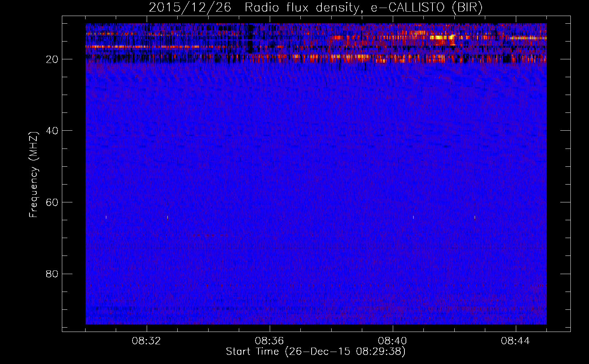This screenshot has height=364, width=589.
Task: Click the 08:32 time tick label
Action: coord(146,341)
